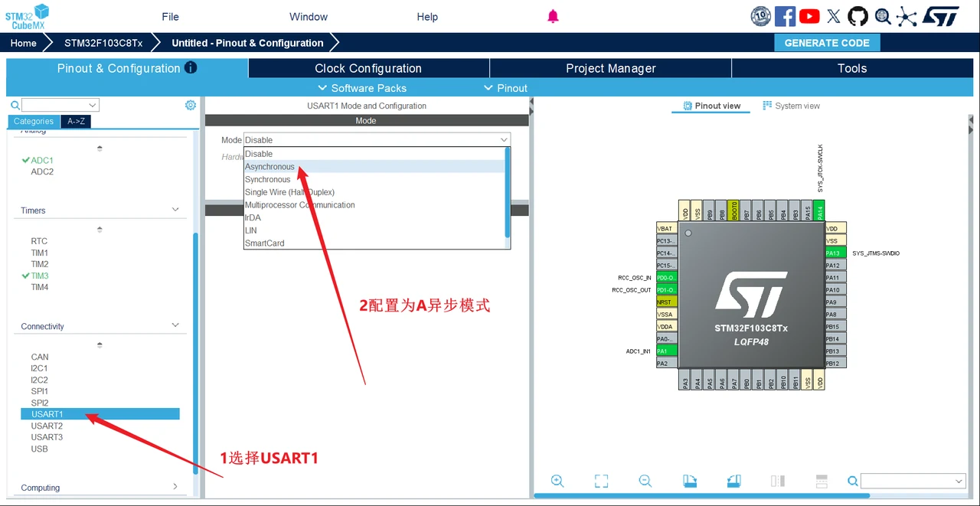Click the ST logo icon
Viewport: 980px width, 506px height.
click(939, 16)
